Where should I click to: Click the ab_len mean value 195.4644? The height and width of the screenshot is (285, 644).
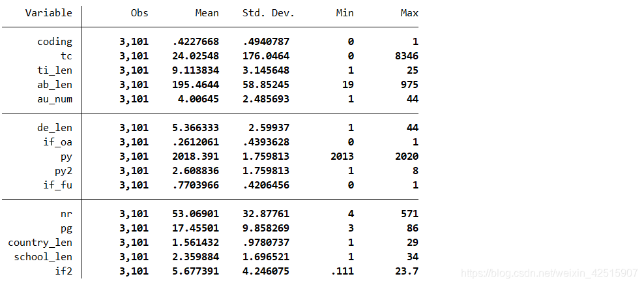point(196,85)
